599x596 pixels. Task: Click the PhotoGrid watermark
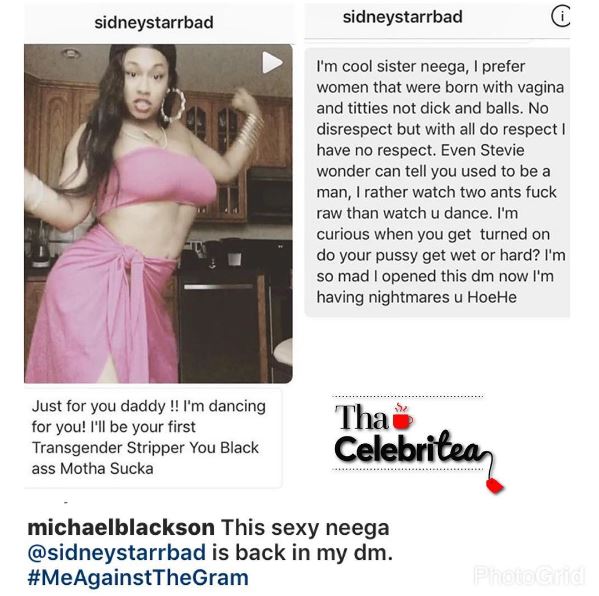529,575
